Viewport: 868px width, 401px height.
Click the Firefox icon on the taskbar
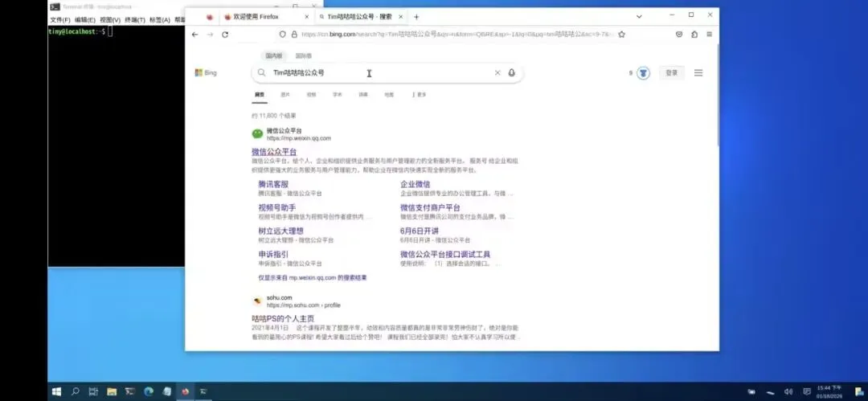185,391
